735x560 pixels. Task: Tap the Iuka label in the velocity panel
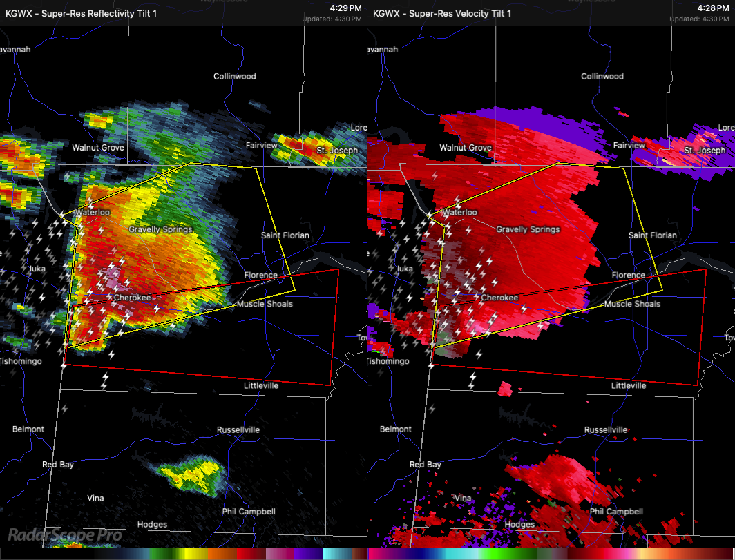[405, 269]
